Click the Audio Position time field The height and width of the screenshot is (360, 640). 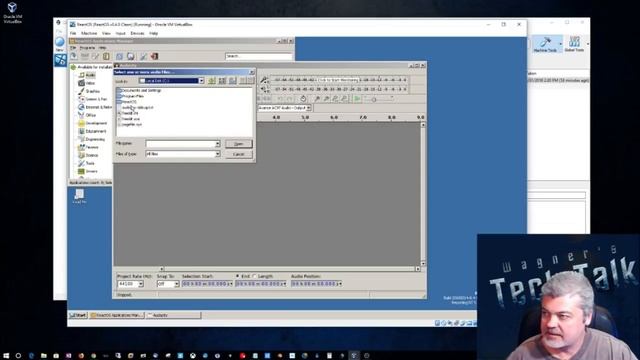[317, 284]
